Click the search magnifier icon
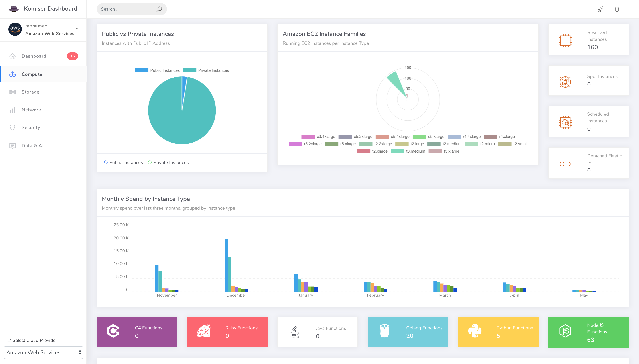Screen dimensions: 639x364 159,9
